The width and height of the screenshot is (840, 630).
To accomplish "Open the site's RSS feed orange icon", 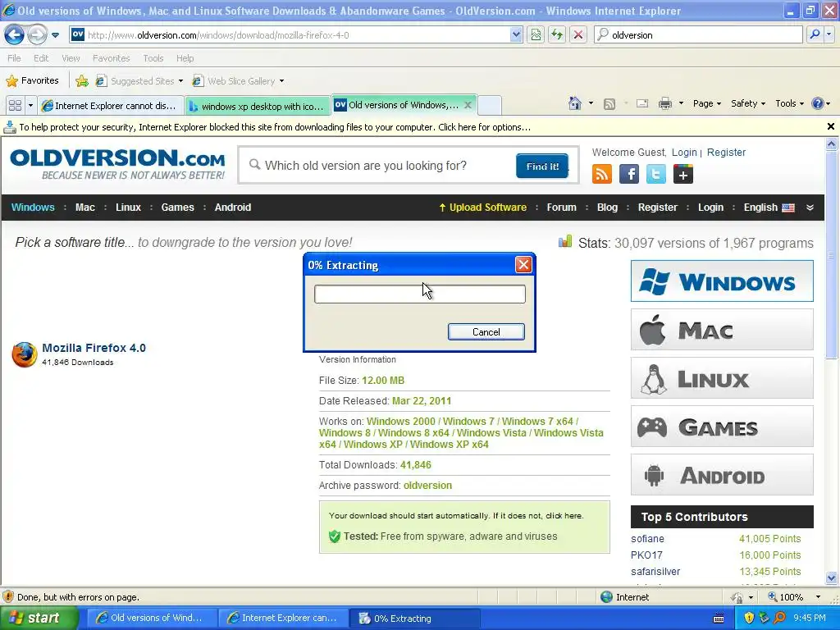I will pyautogui.click(x=601, y=174).
